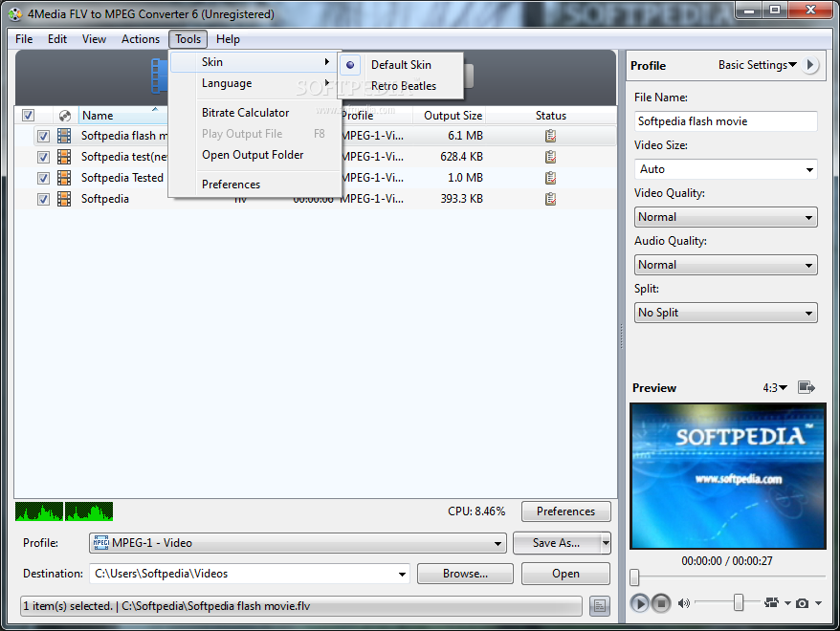Open the Audio Quality dropdown

(x=726, y=265)
